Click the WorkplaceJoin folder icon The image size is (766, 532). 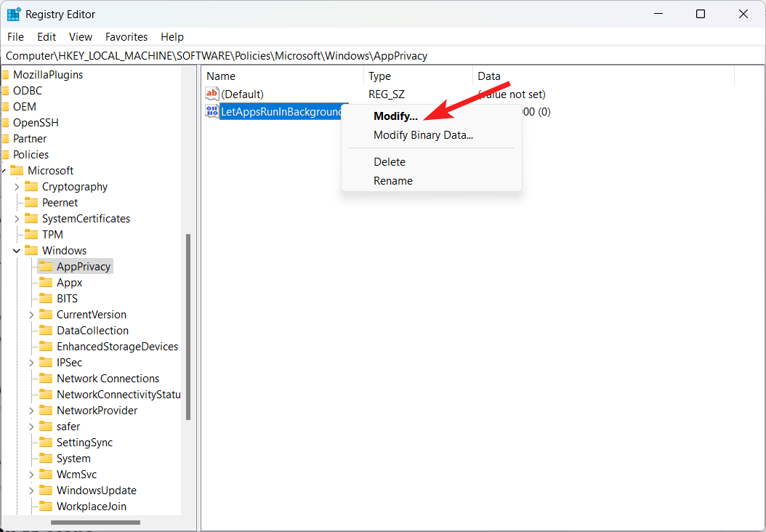click(46, 507)
